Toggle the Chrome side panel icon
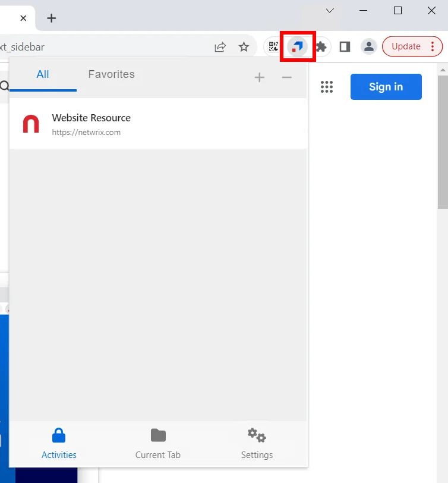 pos(345,47)
